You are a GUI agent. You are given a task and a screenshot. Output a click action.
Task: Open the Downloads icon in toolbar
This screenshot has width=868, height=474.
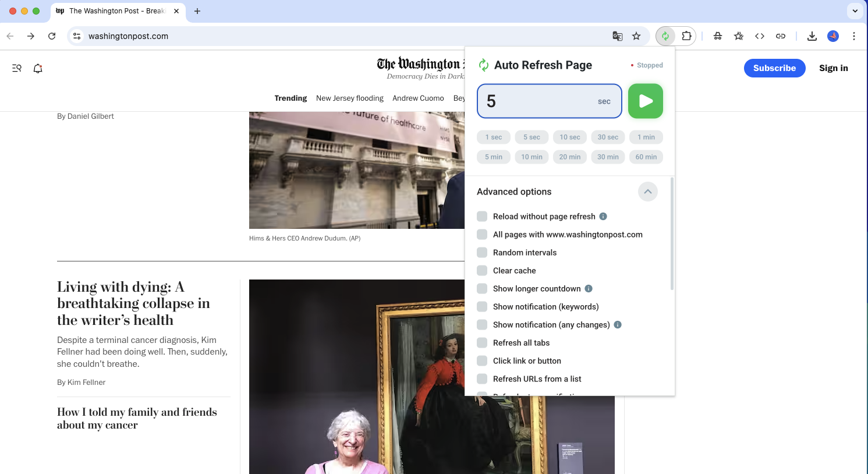pos(812,36)
